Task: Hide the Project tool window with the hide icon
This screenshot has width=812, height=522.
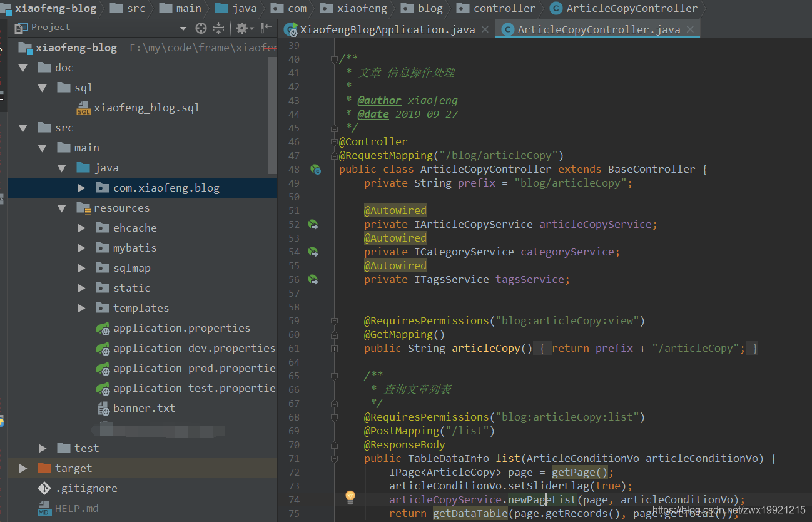Action: (266, 28)
